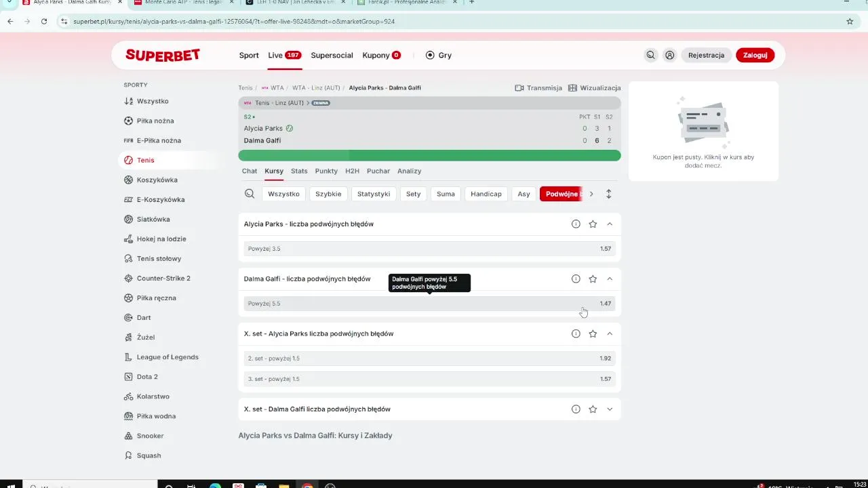Click the red Zaloguj button

coord(755,56)
